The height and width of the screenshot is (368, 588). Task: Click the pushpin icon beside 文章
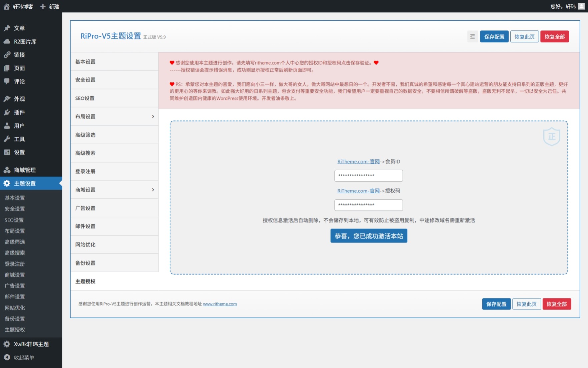pyautogui.click(x=7, y=28)
